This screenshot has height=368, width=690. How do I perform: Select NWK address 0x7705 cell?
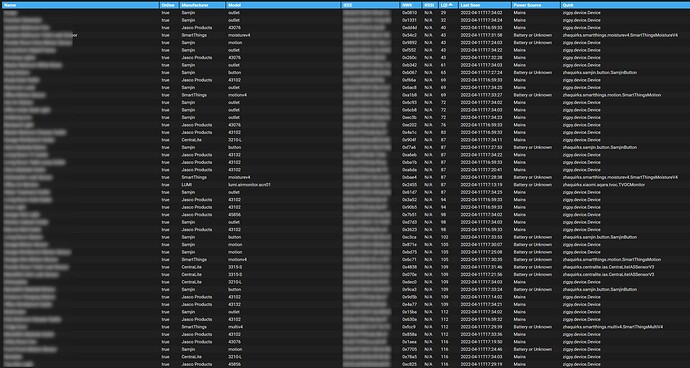[409, 350]
